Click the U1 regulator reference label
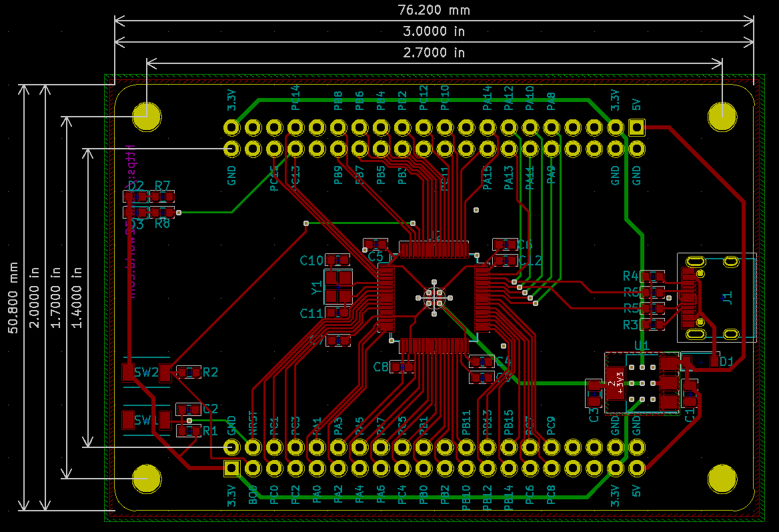 [642, 345]
